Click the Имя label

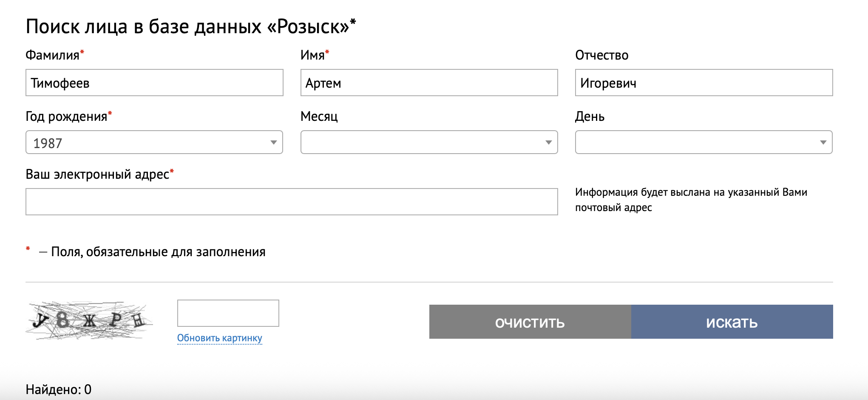(315, 55)
